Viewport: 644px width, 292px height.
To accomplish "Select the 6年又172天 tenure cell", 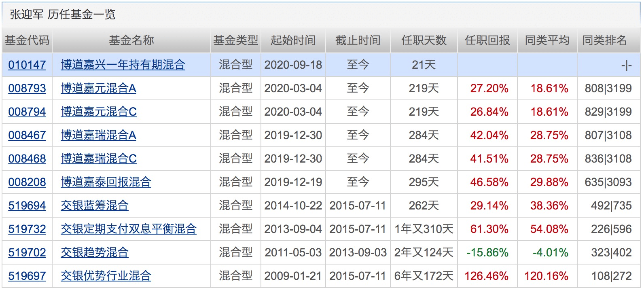I will tap(424, 276).
